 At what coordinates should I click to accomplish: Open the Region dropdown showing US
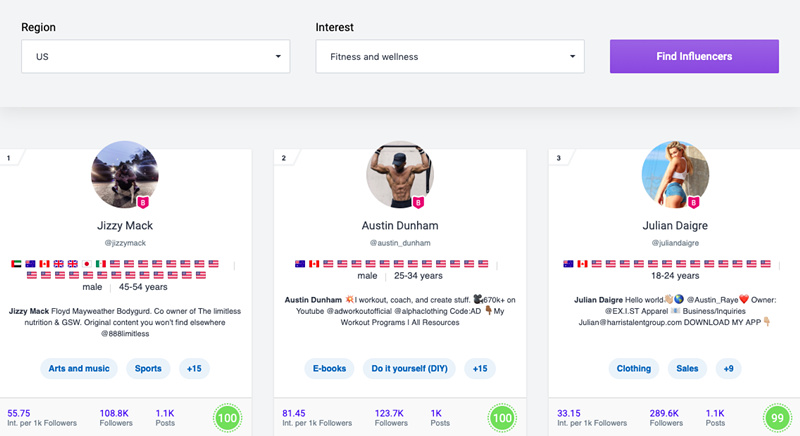point(155,57)
